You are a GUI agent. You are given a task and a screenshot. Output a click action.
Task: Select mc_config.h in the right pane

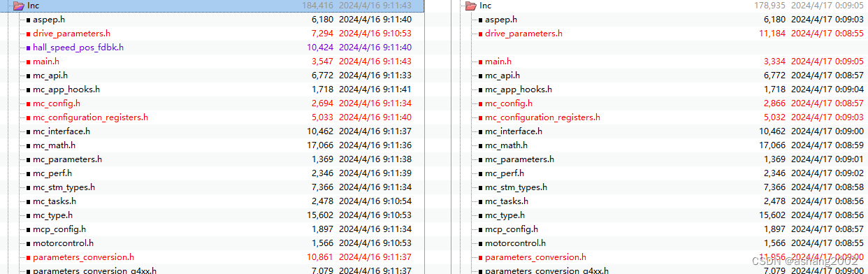point(509,103)
